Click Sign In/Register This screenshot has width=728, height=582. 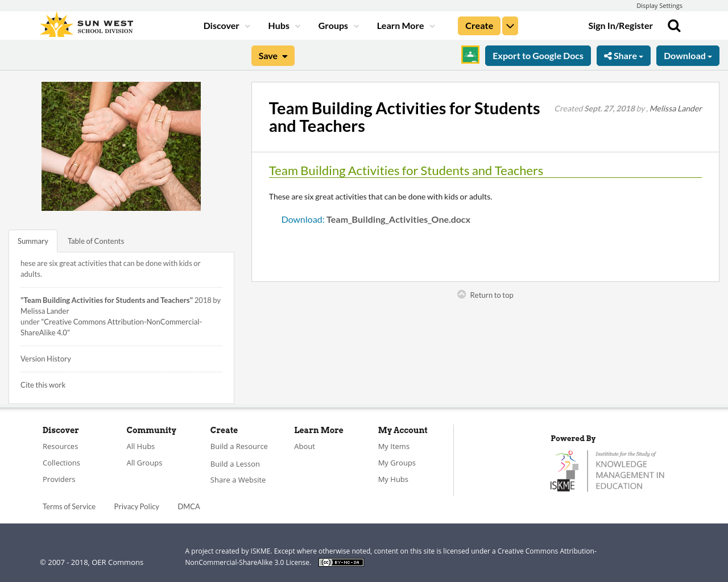tap(620, 24)
